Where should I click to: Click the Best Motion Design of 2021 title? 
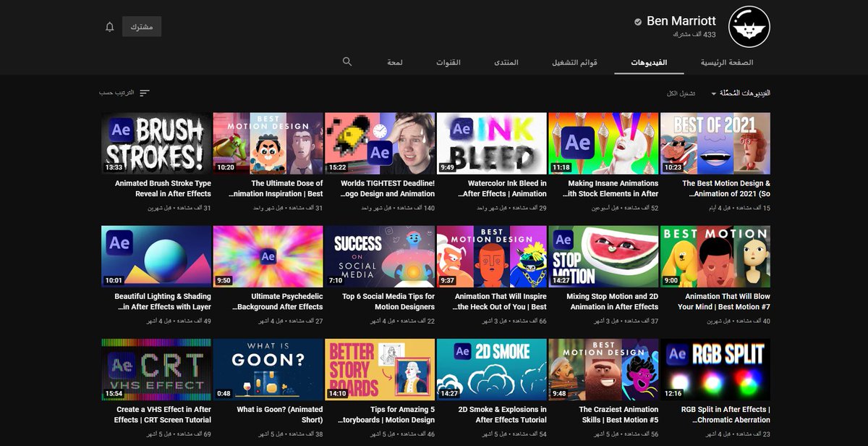[x=725, y=188]
